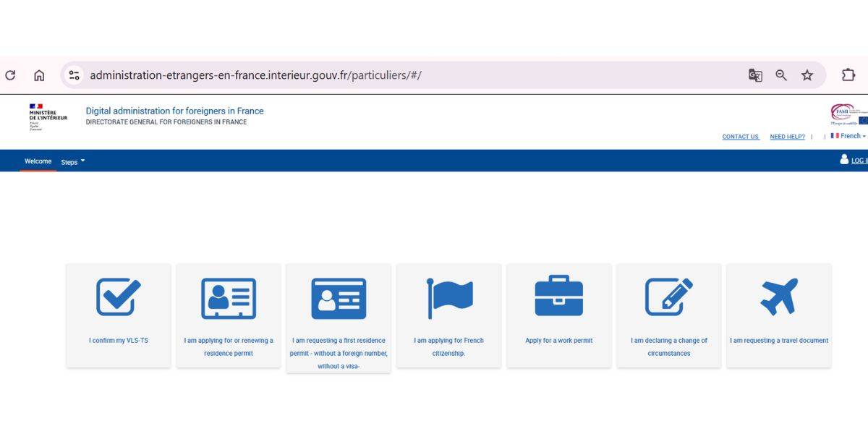Reload the page using the refresh button
The height and width of the screenshot is (434, 868).
coord(10,75)
